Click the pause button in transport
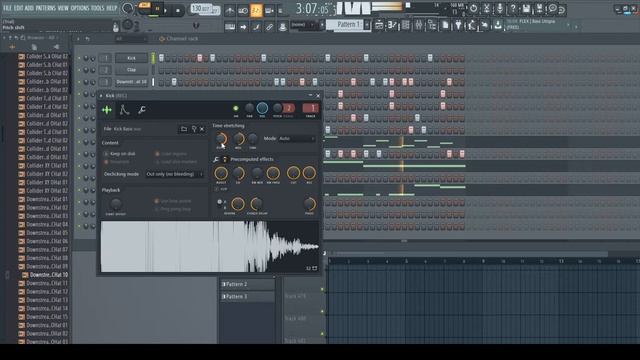Screen dimensions: 640x360 click(x=157, y=10)
